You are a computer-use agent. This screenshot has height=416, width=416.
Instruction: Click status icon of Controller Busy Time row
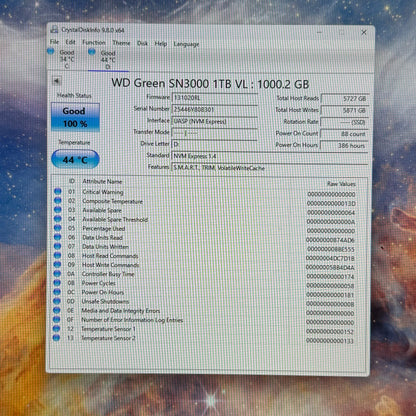coord(57,274)
